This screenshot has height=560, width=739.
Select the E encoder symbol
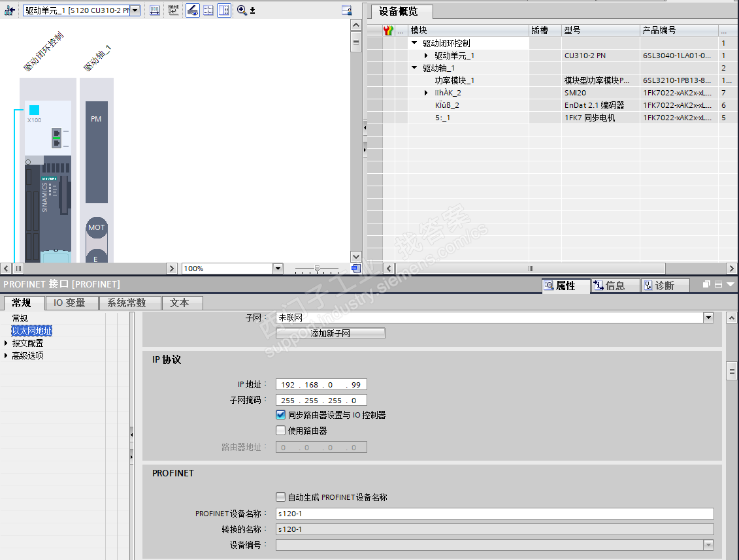click(97, 256)
